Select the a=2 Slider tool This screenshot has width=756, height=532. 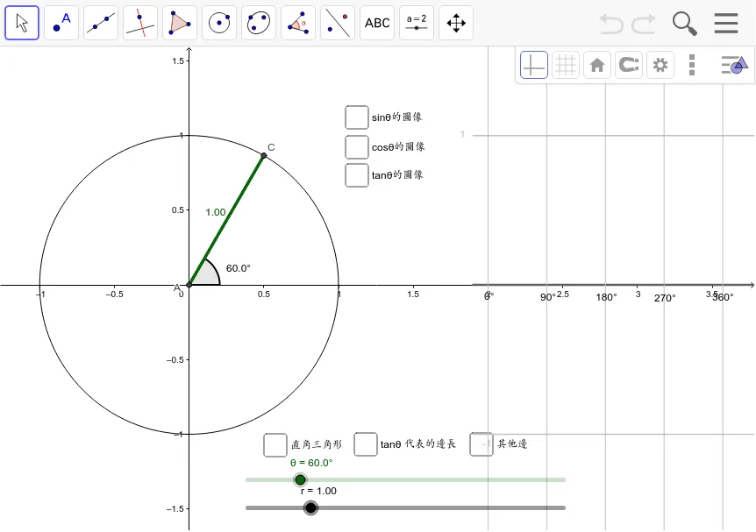pyautogui.click(x=417, y=23)
